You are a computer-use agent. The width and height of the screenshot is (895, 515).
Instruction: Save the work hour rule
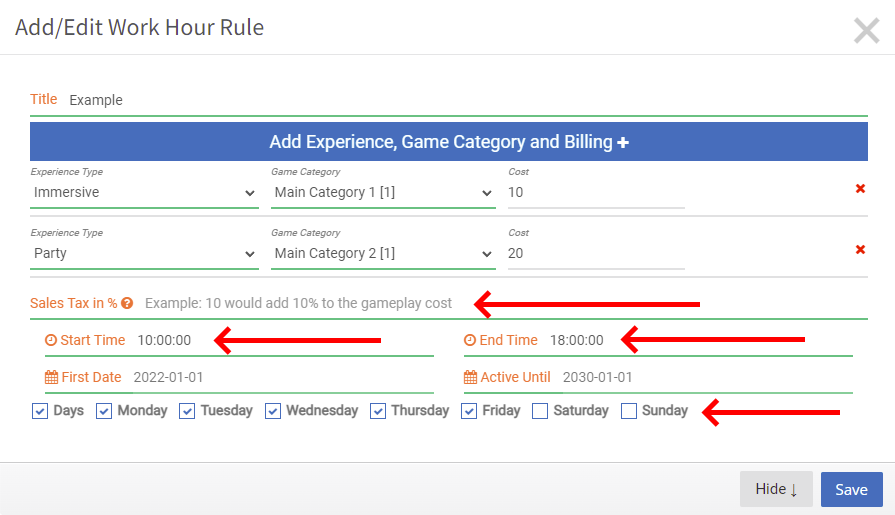pyautogui.click(x=852, y=489)
